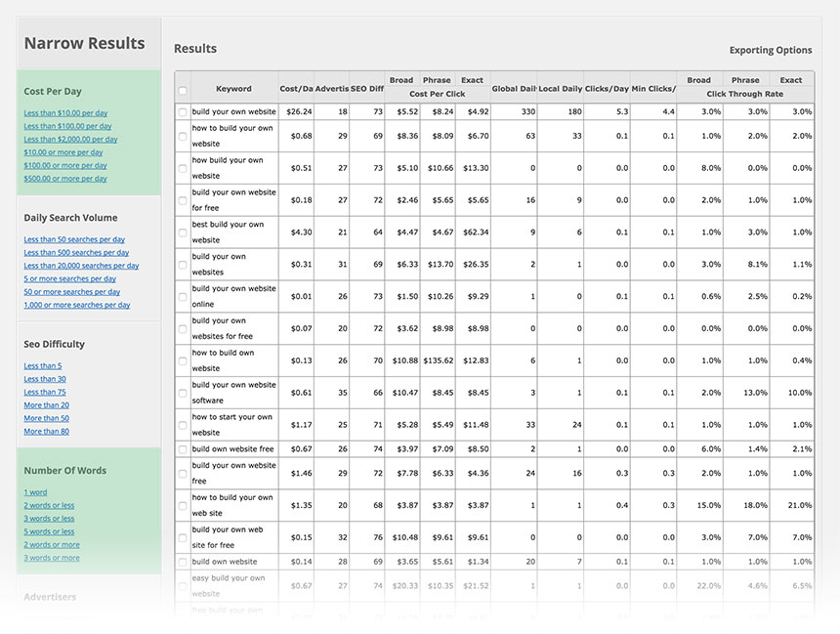The height and width of the screenshot is (634, 840).
Task: Tick checkbox for 'how build your own website'
Action: point(183,168)
